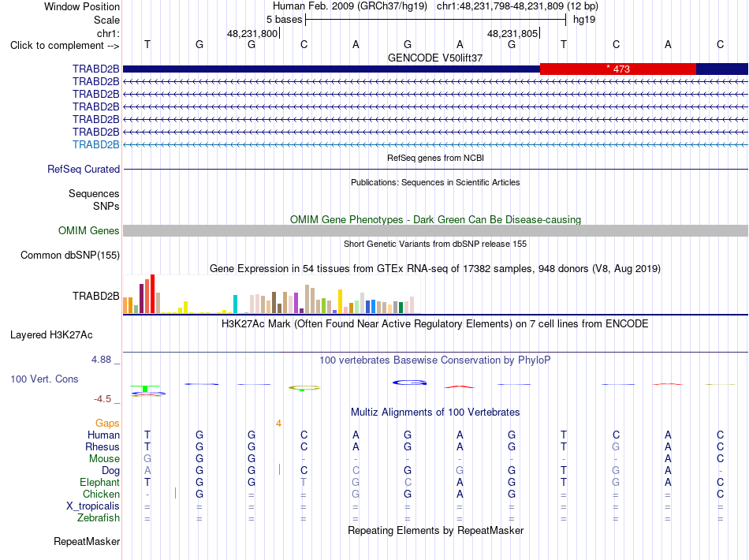Click the 'Click to complement -->' label

tap(65, 46)
